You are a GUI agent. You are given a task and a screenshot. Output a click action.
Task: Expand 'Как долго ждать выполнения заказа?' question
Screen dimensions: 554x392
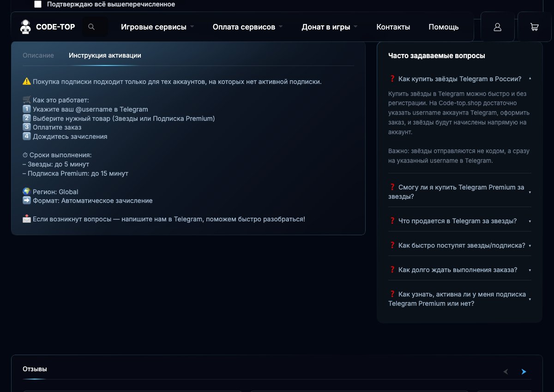pyautogui.click(x=460, y=270)
